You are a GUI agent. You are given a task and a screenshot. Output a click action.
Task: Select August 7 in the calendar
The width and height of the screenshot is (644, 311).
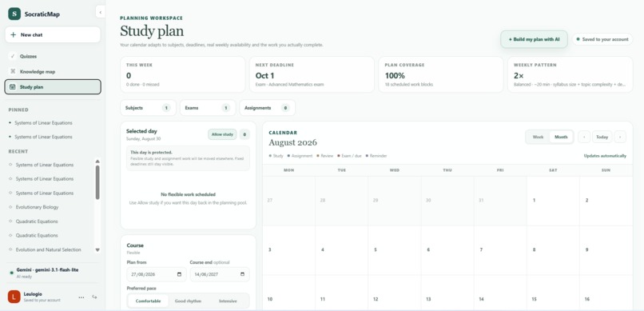(x=500, y=249)
